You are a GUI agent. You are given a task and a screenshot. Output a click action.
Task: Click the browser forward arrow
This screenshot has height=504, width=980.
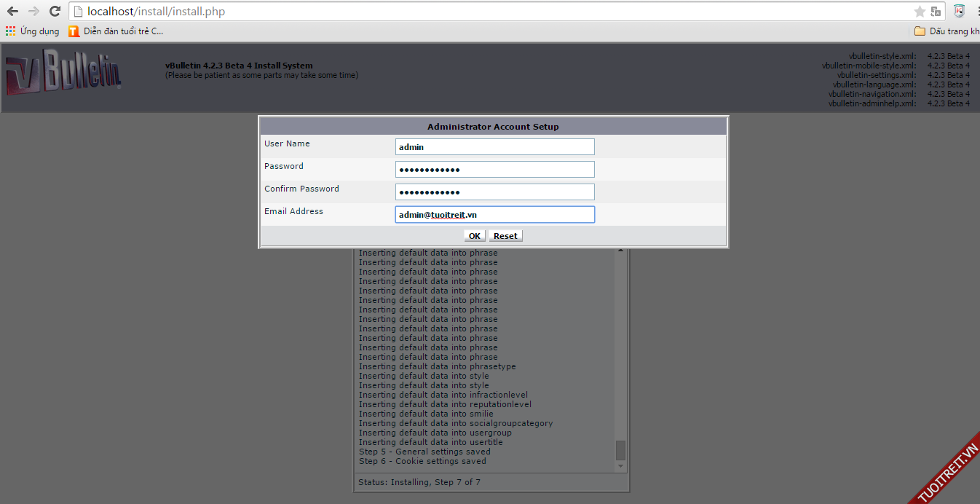pos(33,12)
